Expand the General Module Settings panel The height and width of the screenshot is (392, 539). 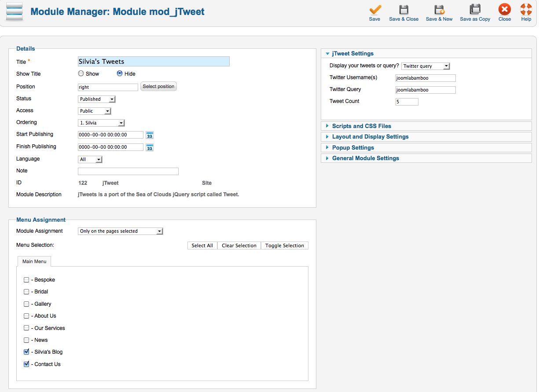click(x=426, y=158)
